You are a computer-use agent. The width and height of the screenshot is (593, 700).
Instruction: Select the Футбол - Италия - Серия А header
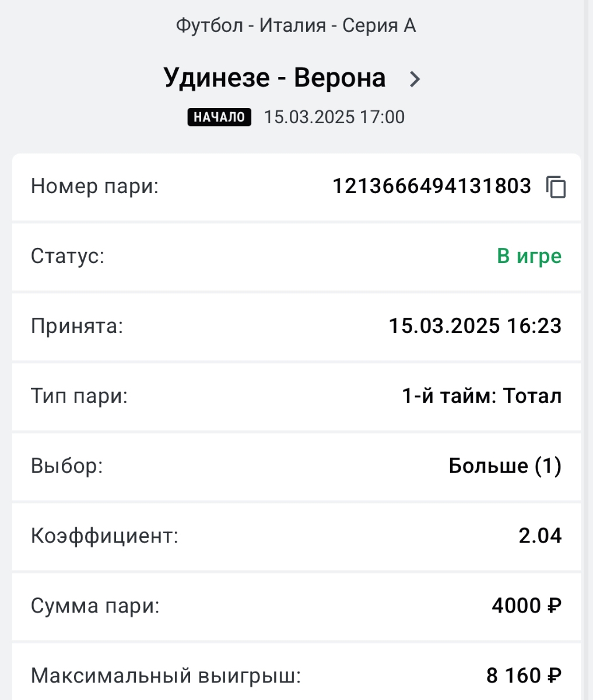(296, 26)
